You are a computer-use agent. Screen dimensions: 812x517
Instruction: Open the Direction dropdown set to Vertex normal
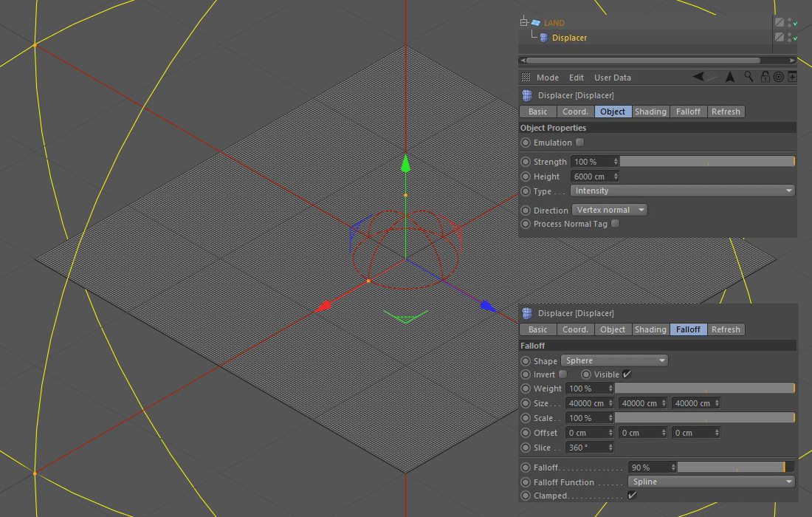pyautogui.click(x=610, y=210)
